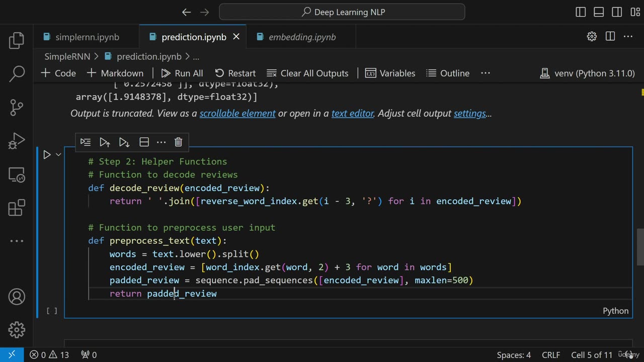Screen dimensions: 644x362
Task: Click the decode_review function definition line
Action: pyautogui.click(x=179, y=188)
